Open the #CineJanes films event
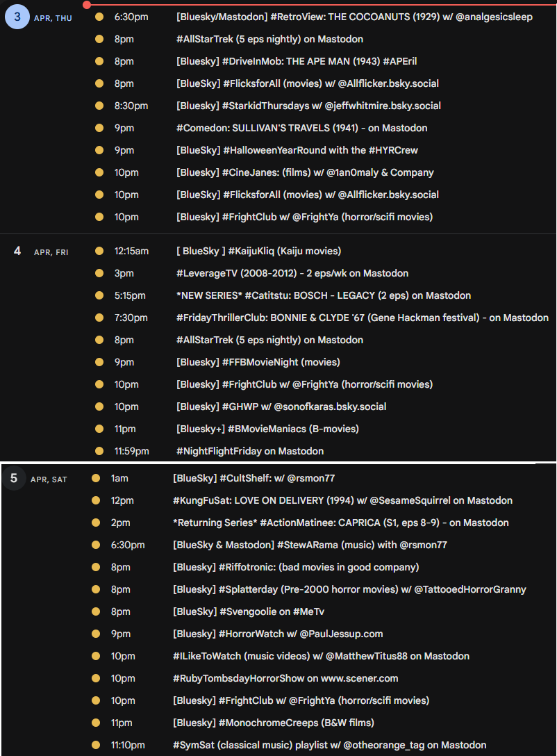 pos(305,172)
